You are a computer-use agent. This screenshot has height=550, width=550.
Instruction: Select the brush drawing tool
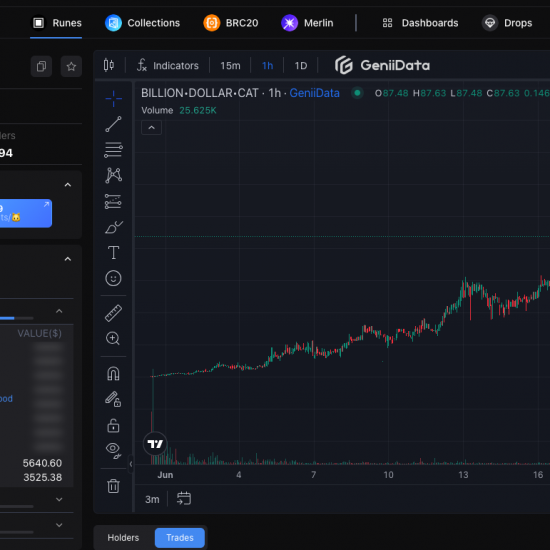[x=113, y=227]
